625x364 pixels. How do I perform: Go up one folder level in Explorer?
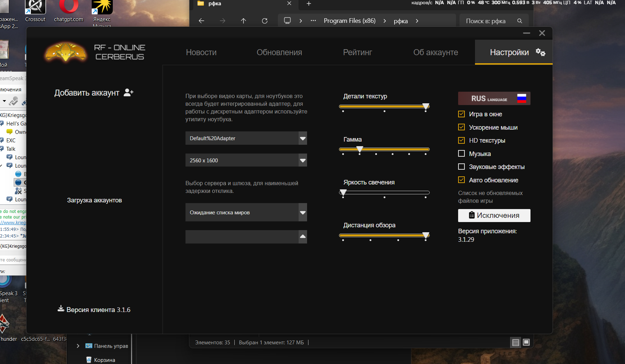[x=243, y=21]
